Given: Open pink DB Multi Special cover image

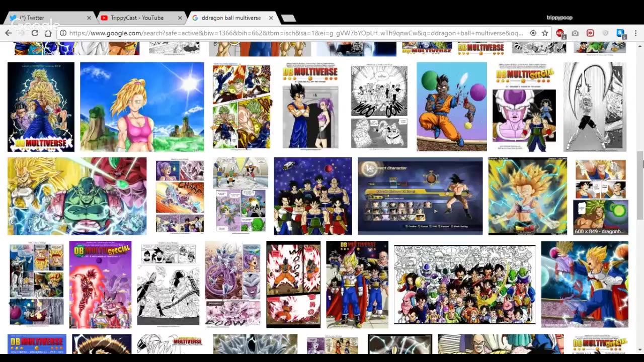Looking at the screenshot, I should [x=100, y=285].
